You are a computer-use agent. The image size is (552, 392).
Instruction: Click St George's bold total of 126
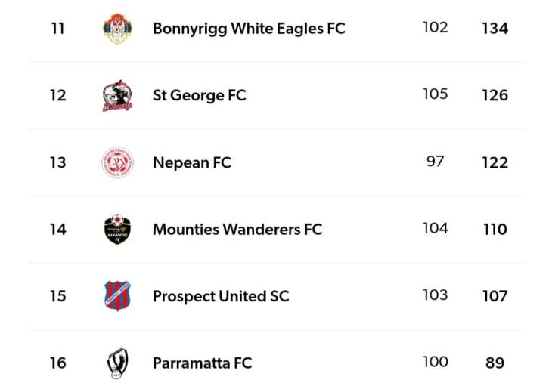coord(495,96)
